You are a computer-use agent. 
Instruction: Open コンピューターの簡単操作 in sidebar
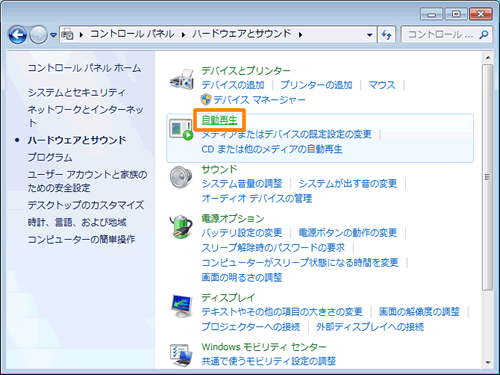pos(81,239)
